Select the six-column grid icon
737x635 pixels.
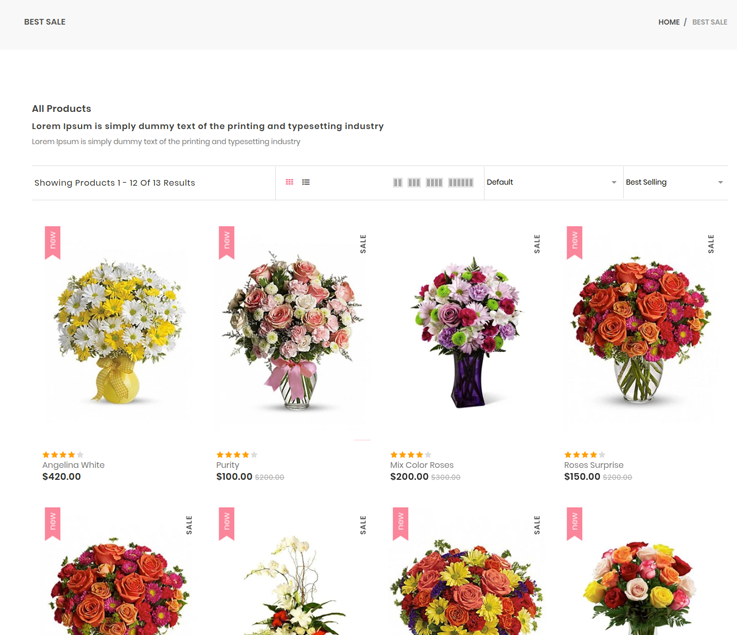(461, 183)
